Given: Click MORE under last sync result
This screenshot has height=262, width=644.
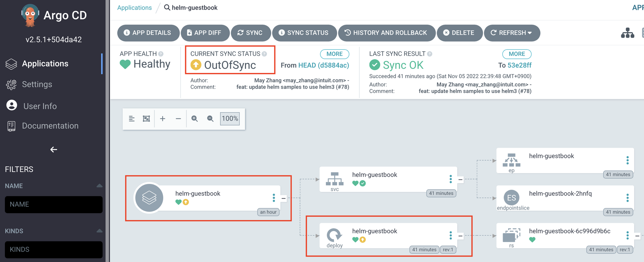Looking at the screenshot, I should 517,54.
